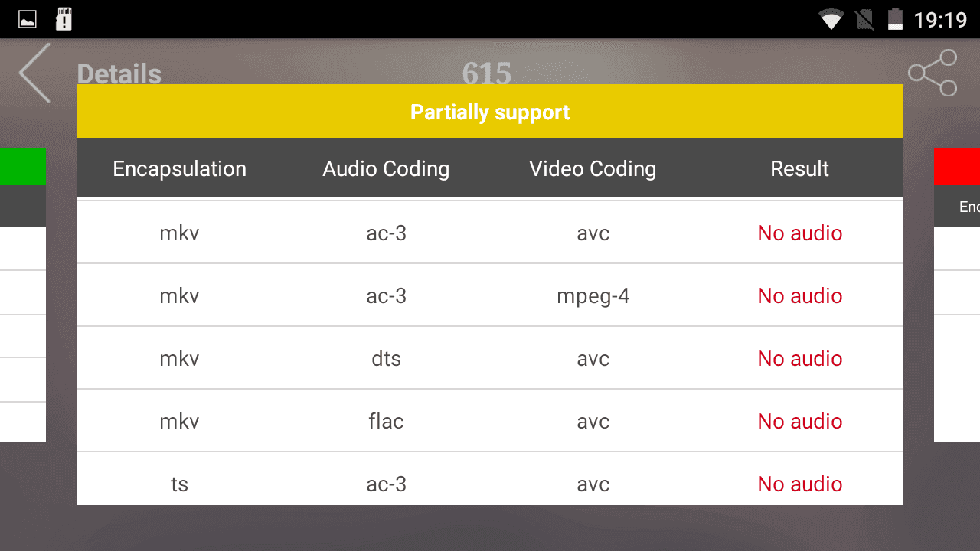Tap the status bar clock 19:19
Screen dimensions: 980x551
[941, 20]
